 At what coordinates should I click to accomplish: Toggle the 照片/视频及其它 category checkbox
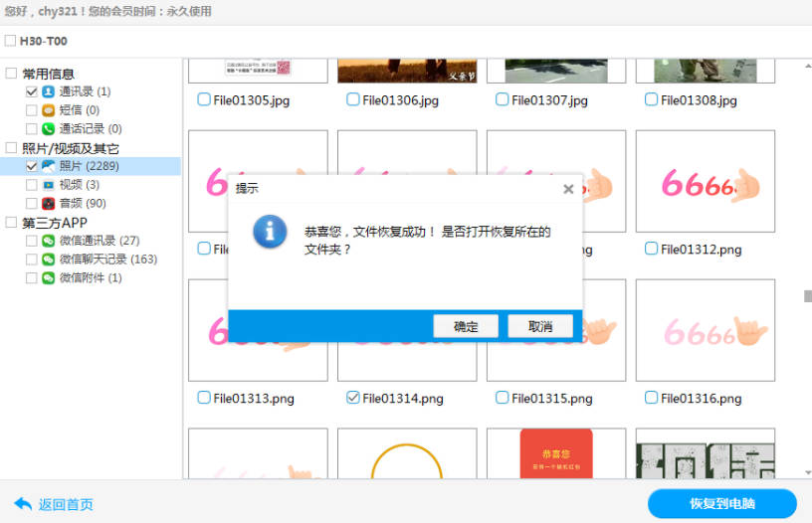tap(11, 147)
